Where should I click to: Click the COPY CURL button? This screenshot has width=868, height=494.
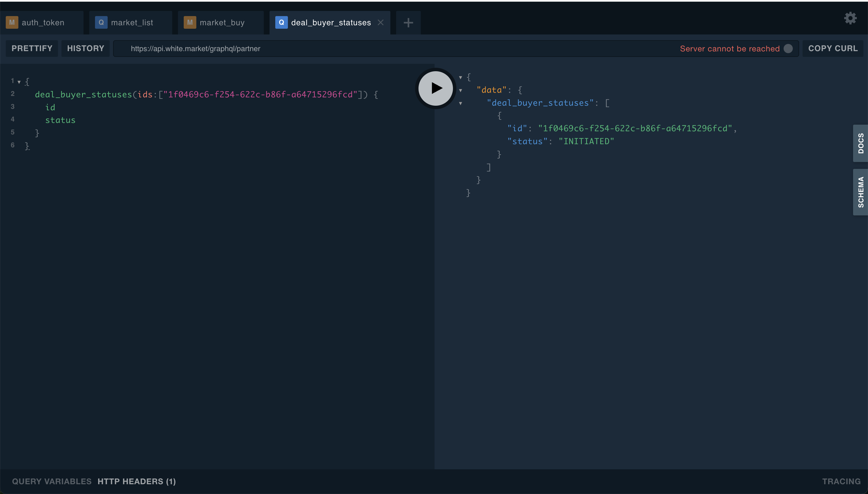(833, 49)
